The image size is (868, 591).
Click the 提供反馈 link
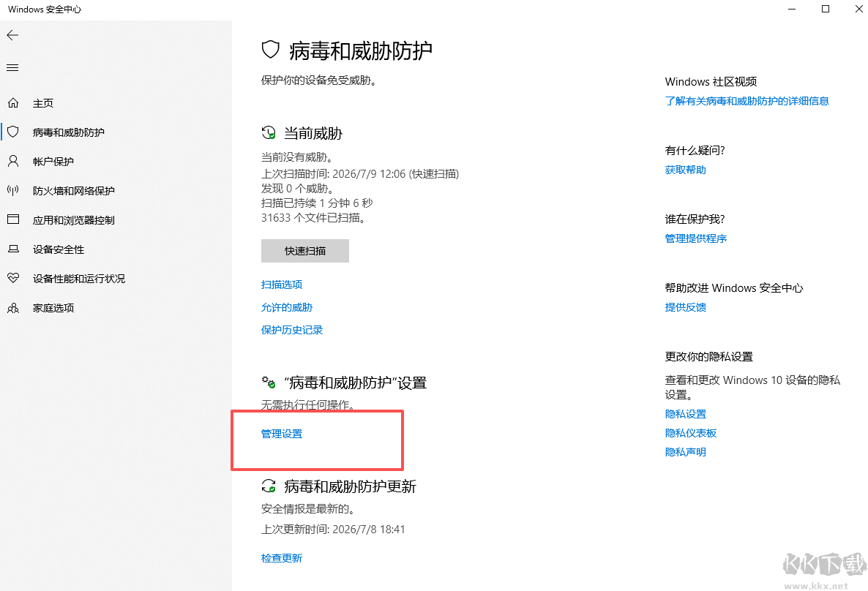[685, 307]
